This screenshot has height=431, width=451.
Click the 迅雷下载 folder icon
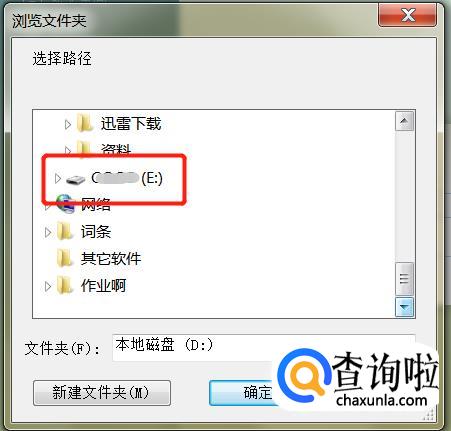[x=84, y=123]
